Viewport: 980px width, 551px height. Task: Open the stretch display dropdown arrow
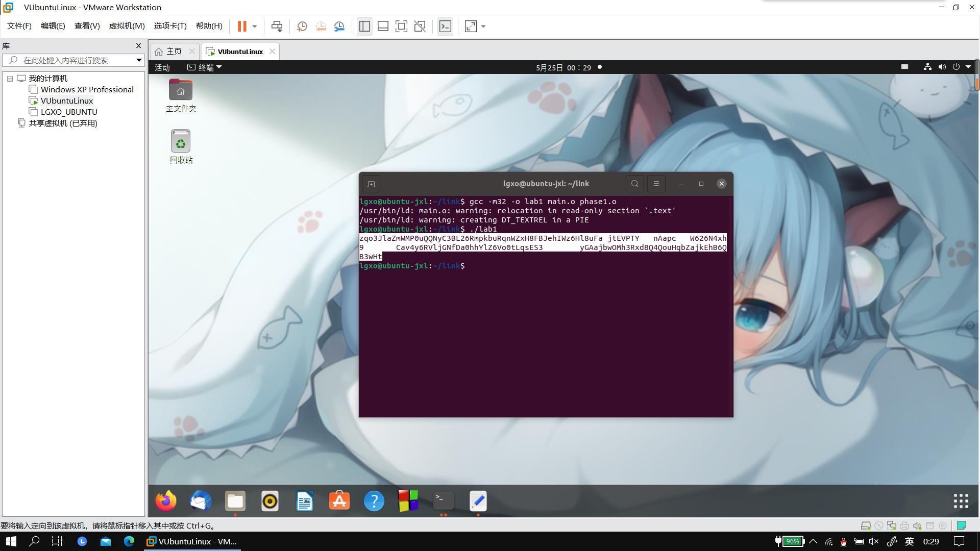tap(483, 27)
